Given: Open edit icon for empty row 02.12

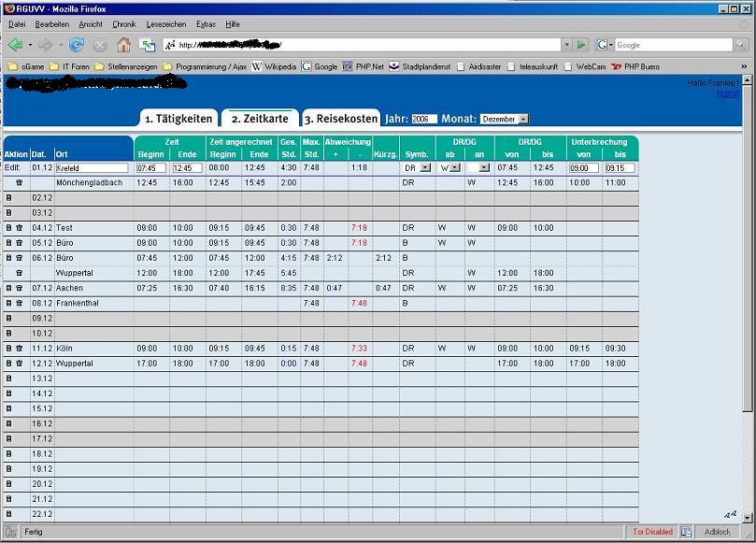Looking at the screenshot, I should (x=8, y=198).
